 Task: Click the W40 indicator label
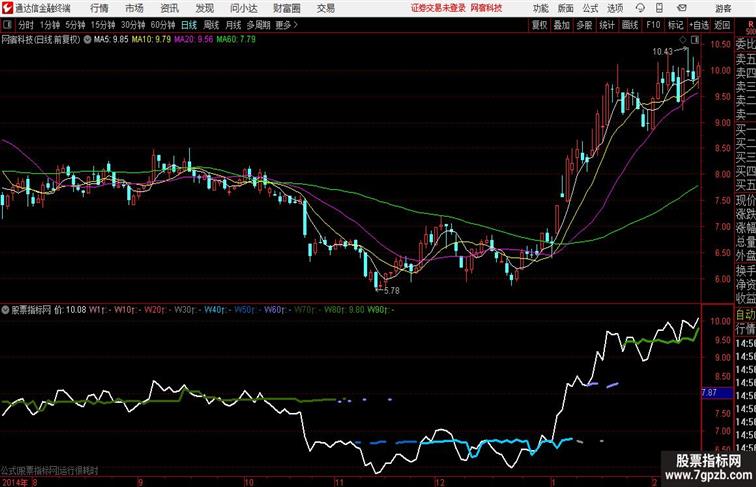pyautogui.click(x=217, y=310)
